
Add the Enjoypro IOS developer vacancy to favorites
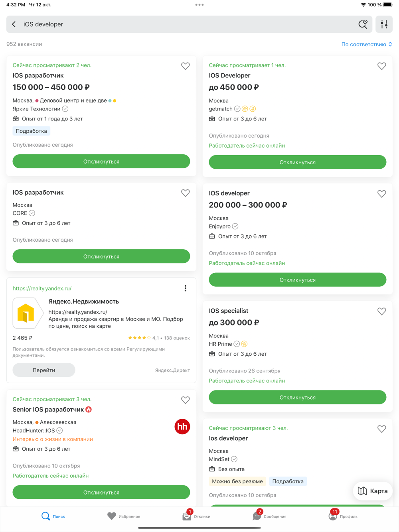click(382, 194)
